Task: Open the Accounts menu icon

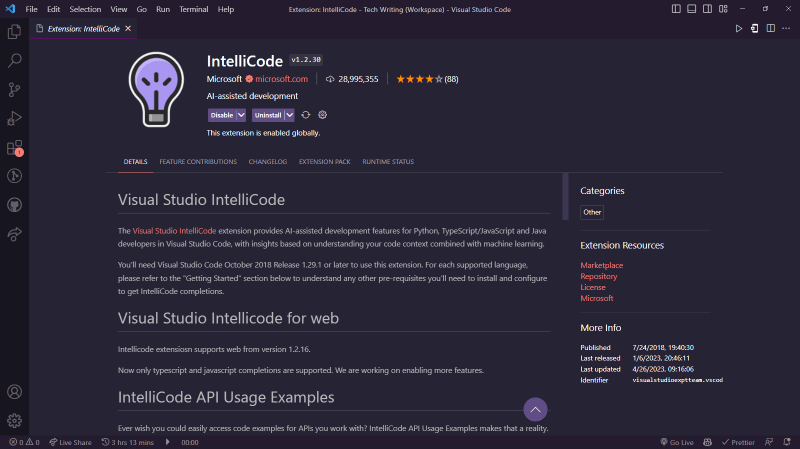Action: pyautogui.click(x=14, y=392)
